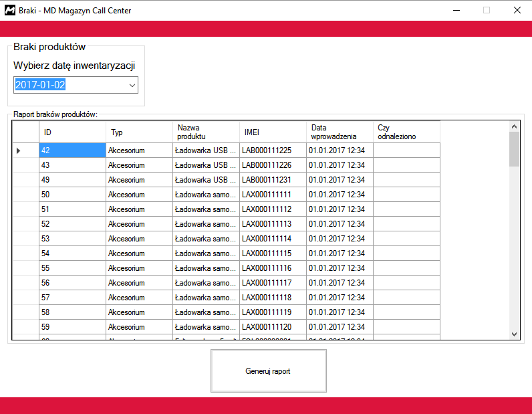Select IMEI cell LAX000111113
The image size is (532, 414).
tap(273, 224)
